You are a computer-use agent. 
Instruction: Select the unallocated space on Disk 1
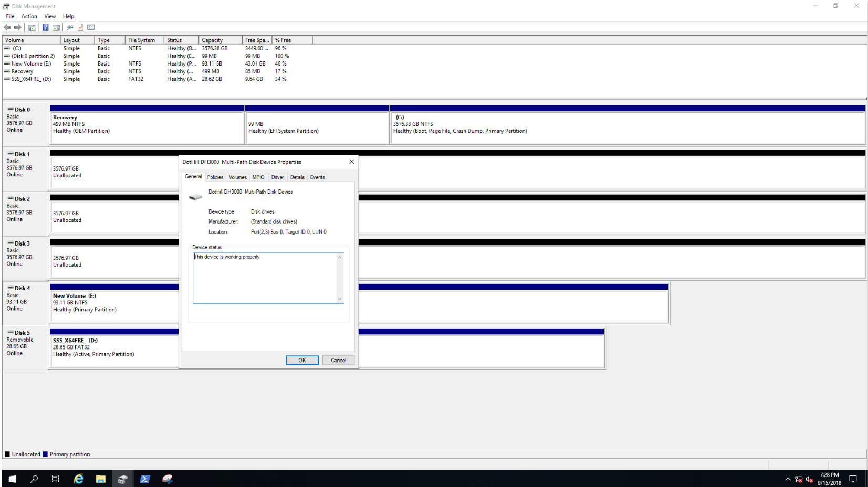[x=105, y=172]
